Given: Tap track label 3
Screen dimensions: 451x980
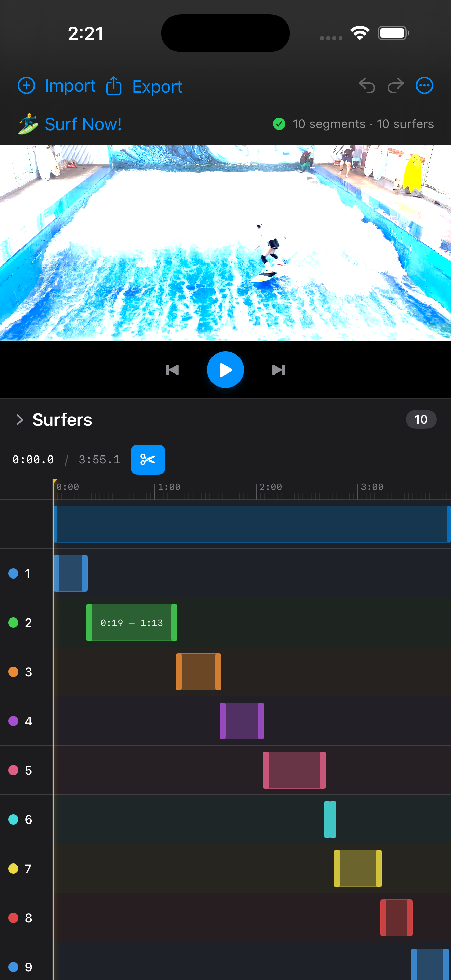Looking at the screenshot, I should [28, 672].
